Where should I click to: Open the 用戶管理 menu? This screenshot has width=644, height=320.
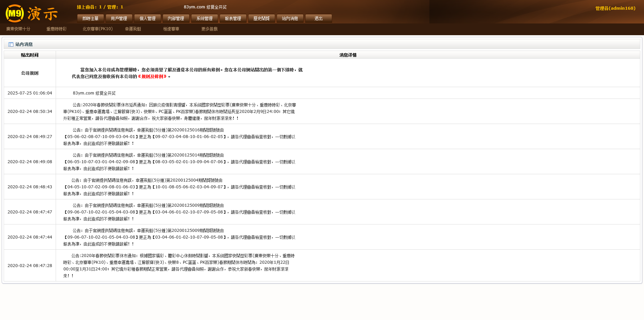point(119,18)
